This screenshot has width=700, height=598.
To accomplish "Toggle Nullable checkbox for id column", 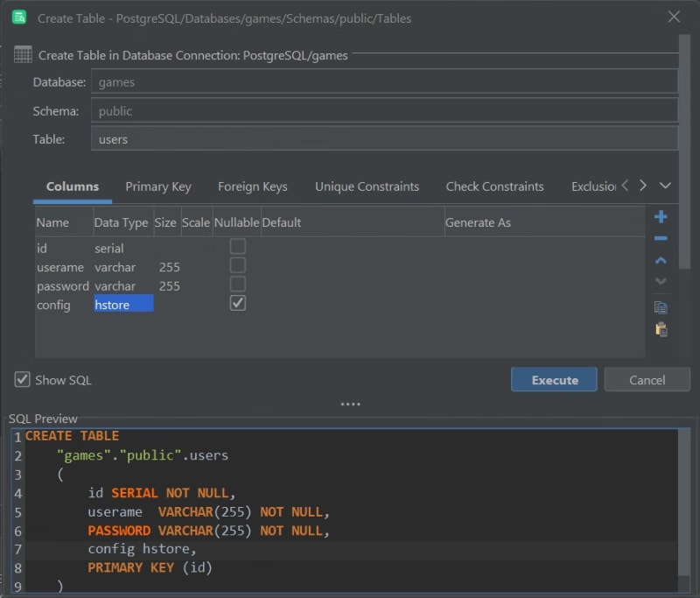I will [237, 247].
